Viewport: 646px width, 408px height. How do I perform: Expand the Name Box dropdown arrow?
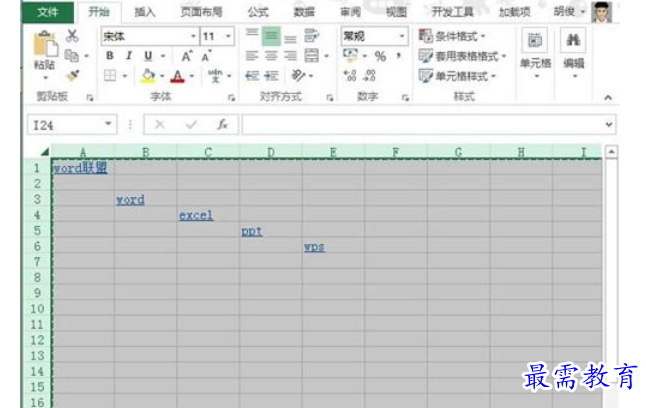(108, 124)
